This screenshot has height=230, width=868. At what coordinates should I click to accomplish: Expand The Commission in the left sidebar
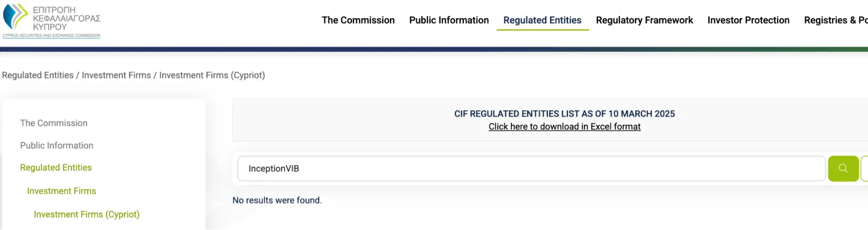(x=54, y=123)
